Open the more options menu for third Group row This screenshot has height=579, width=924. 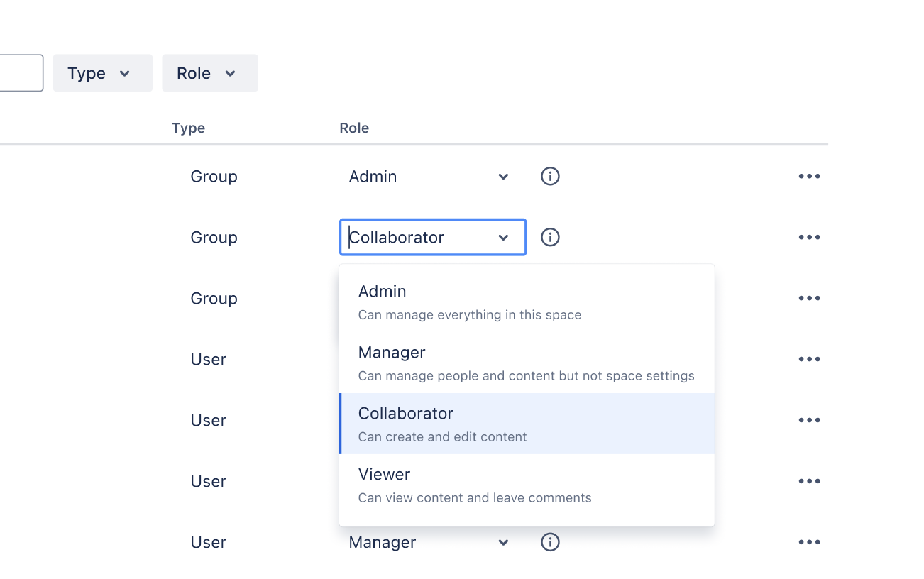point(809,298)
